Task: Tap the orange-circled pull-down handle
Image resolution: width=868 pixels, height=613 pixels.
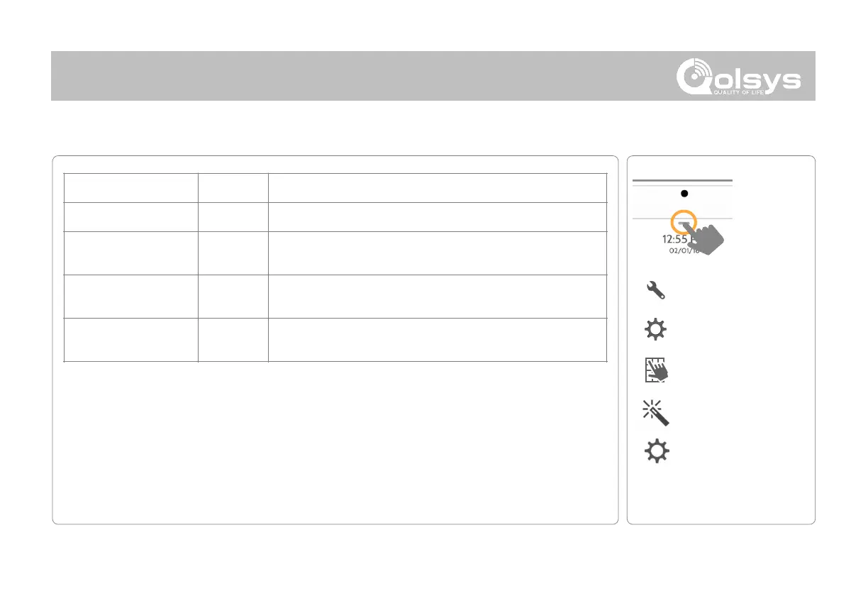Action: 685,221
